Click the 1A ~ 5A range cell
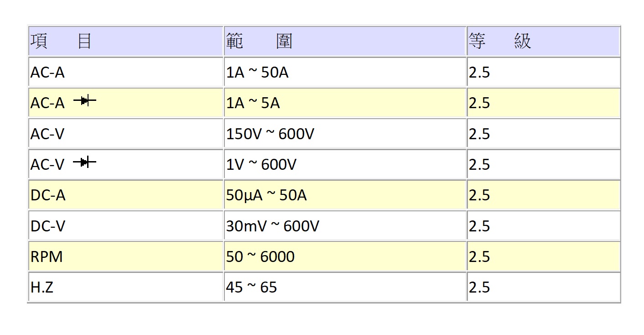 [x=253, y=103]
